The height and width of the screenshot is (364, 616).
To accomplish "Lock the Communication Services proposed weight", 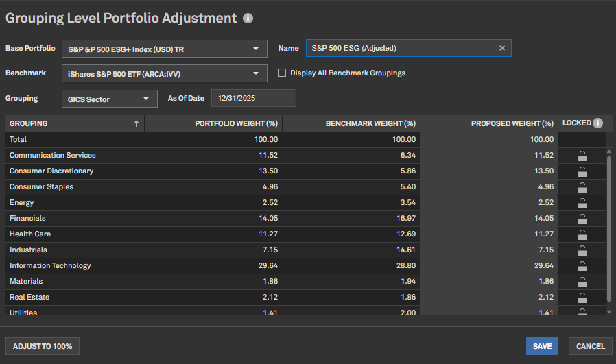I will (582, 156).
